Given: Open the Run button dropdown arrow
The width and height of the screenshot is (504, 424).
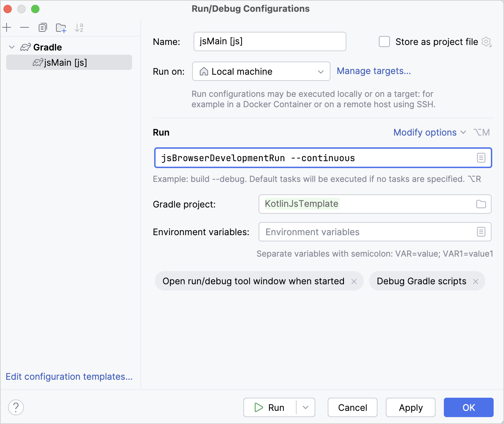Looking at the screenshot, I should coord(306,407).
